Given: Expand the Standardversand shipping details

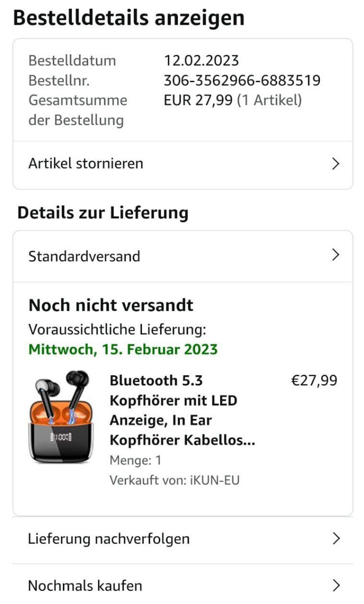Looking at the screenshot, I should (183, 256).
